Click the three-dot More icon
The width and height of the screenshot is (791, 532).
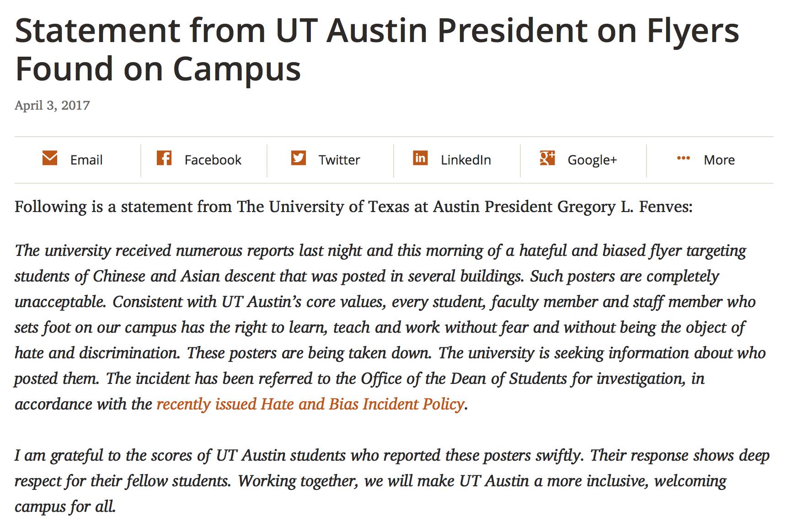pos(683,158)
